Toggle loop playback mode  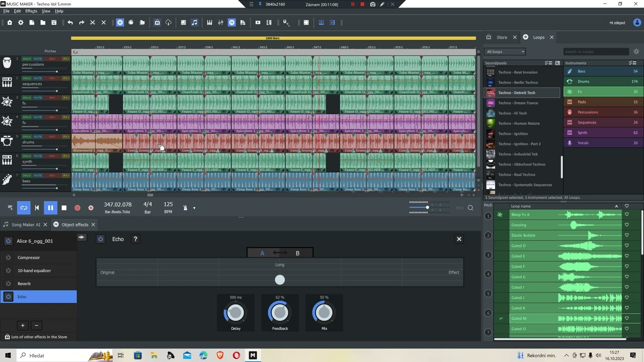[24, 208]
